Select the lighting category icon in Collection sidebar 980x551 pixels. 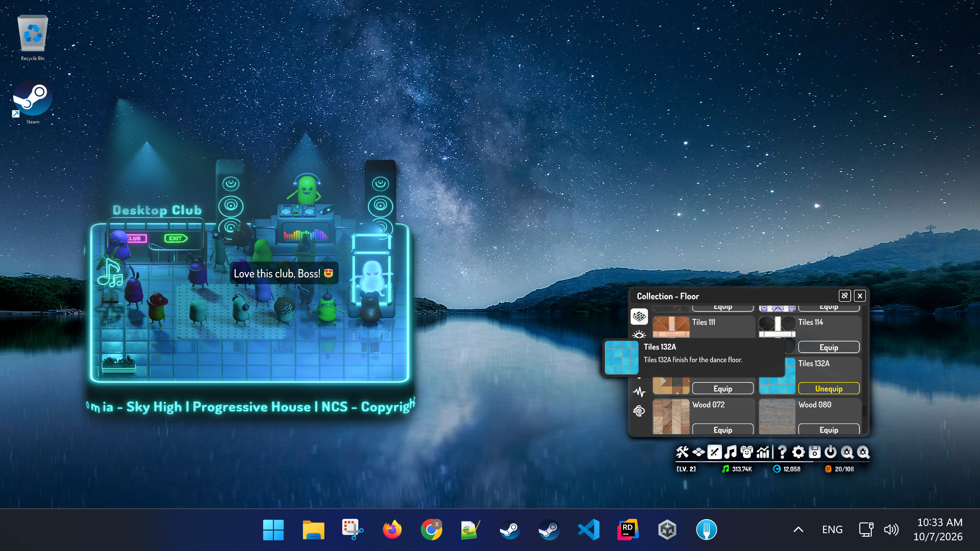639,335
